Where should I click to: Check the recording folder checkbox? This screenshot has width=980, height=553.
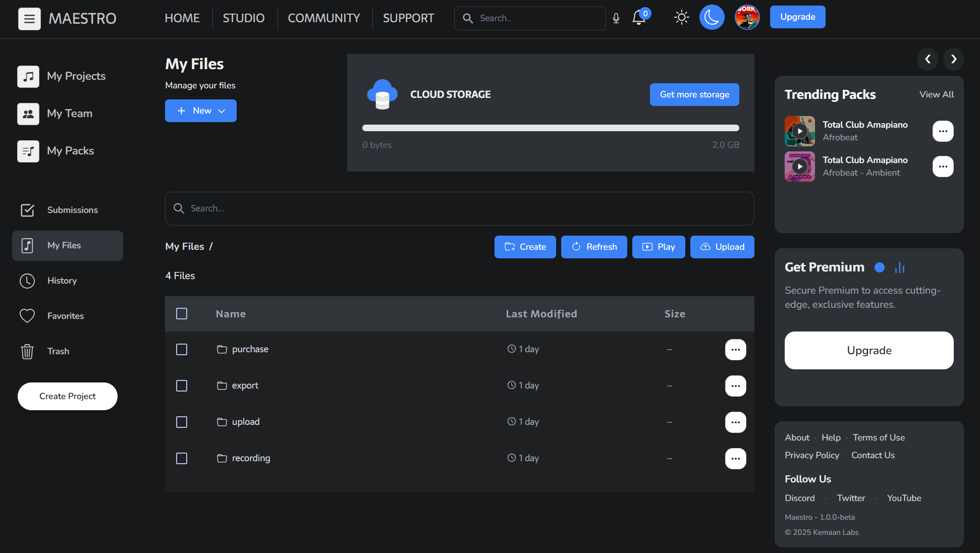coord(182,458)
